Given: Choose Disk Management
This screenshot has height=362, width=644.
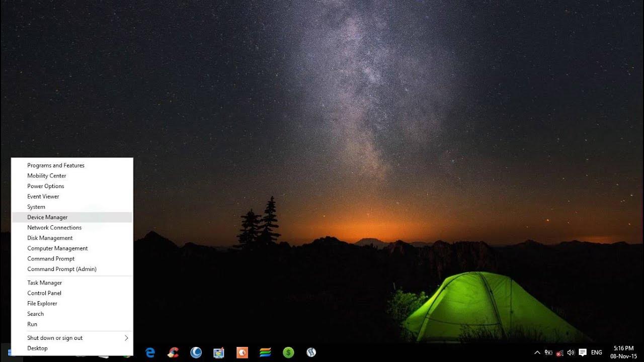Looking at the screenshot, I should pyautogui.click(x=72, y=238).
